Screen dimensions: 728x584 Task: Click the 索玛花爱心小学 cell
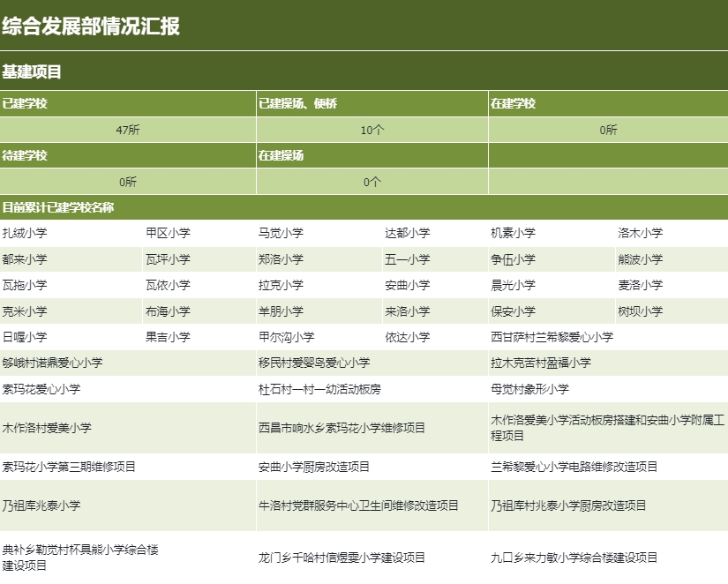(128, 388)
